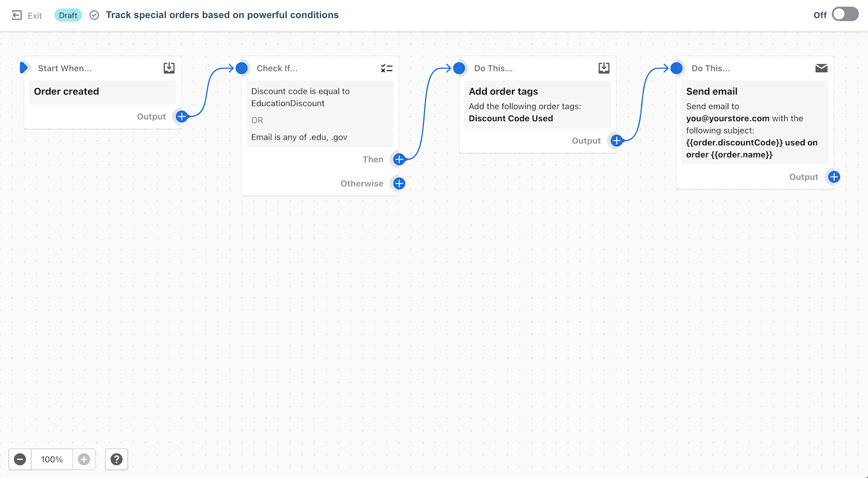Viewport: 868px width, 478px height.
Task: Open help with question mark button
Action: [x=117, y=460]
